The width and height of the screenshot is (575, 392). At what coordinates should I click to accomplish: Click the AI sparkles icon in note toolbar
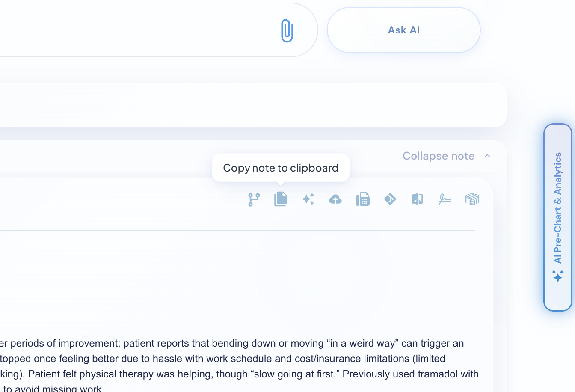point(308,199)
